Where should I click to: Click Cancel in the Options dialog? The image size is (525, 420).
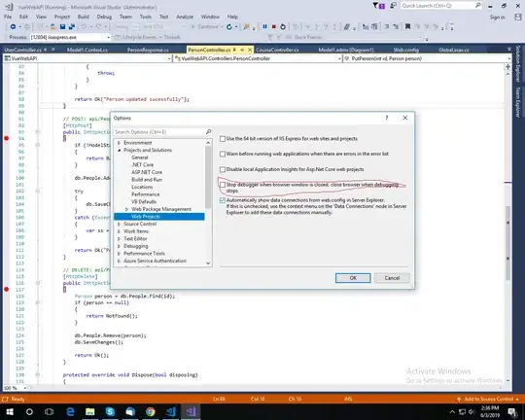point(392,278)
